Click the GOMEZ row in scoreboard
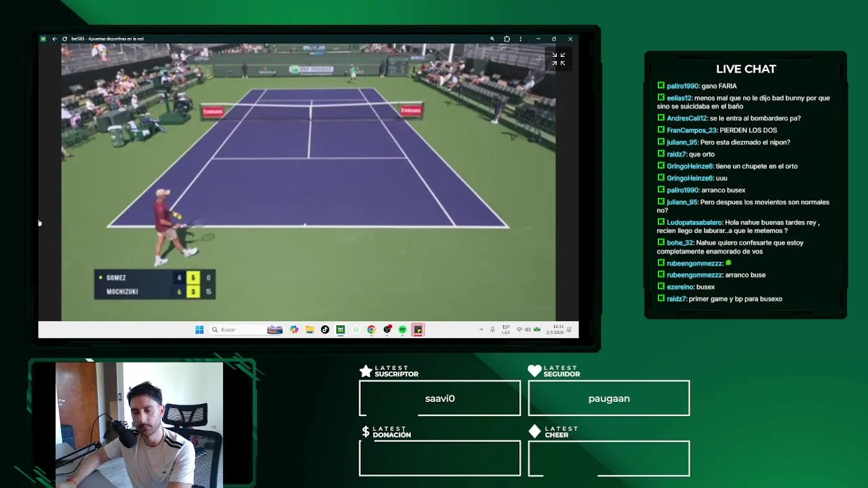Image resolution: width=868 pixels, height=488 pixels. (x=155, y=277)
